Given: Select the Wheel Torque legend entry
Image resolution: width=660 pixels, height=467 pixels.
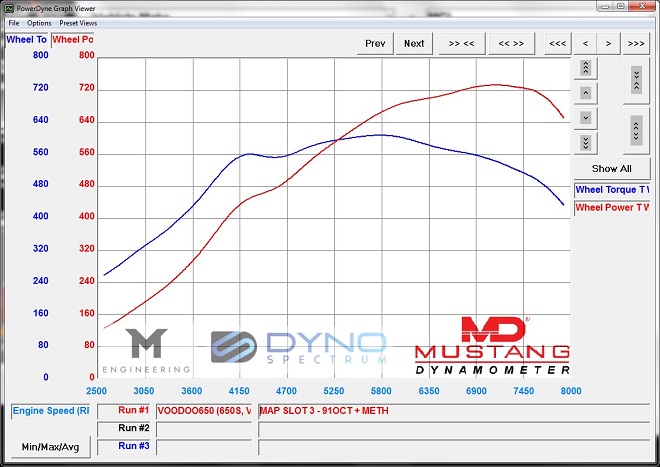Looking at the screenshot, I should 611,190.
